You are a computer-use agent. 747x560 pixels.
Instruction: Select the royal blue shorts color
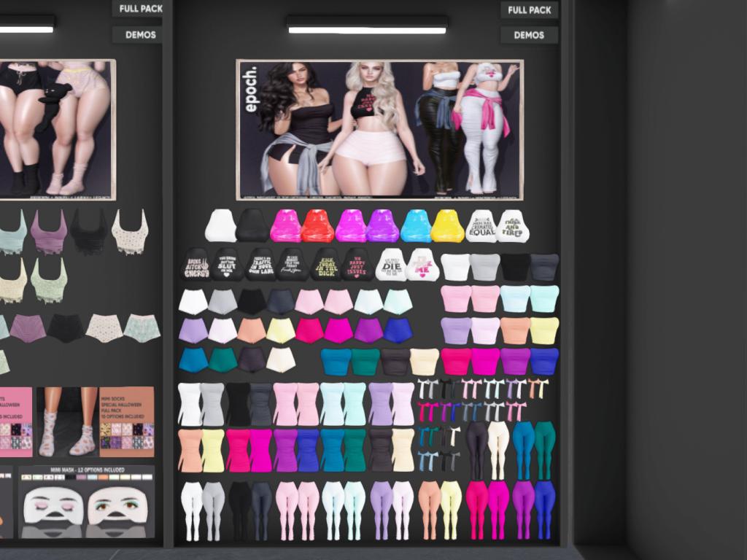tap(398, 330)
